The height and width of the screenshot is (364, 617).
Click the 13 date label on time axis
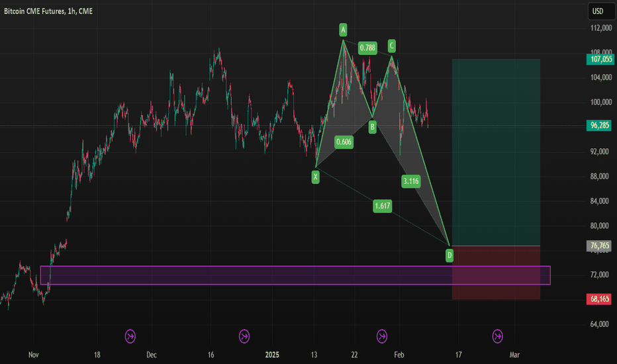[x=314, y=355]
